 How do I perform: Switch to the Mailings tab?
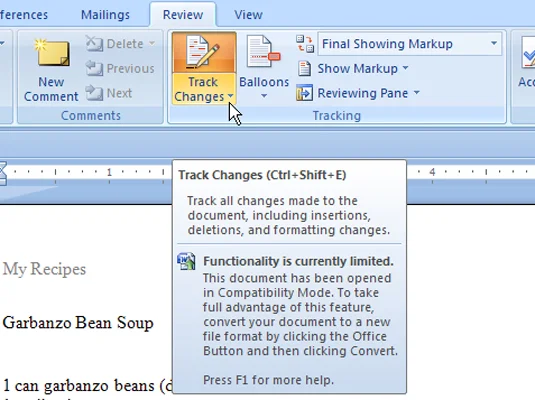point(105,15)
